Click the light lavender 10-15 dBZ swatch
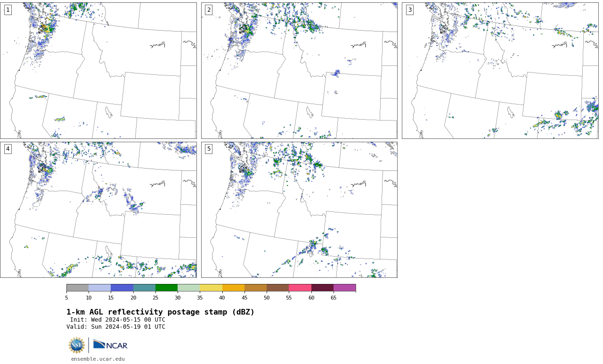Image resolution: width=603 pixels, height=364 pixels. coord(100,288)
